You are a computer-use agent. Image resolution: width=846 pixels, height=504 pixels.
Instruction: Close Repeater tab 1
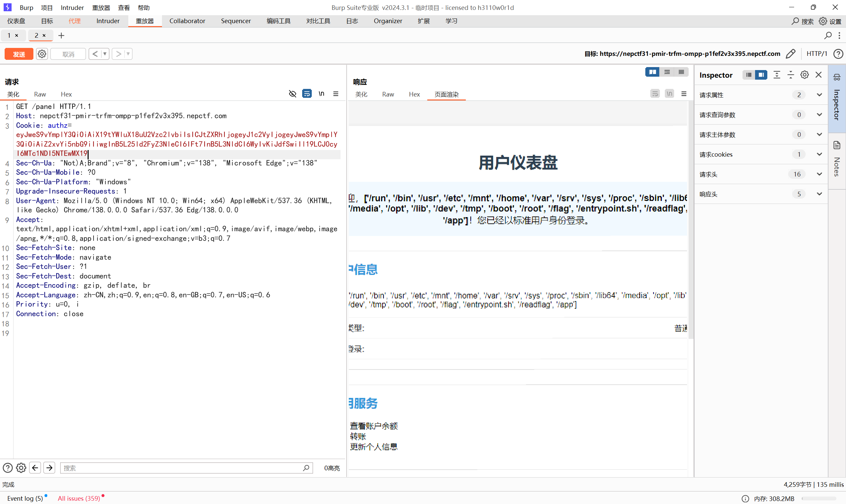pos(16,35)
